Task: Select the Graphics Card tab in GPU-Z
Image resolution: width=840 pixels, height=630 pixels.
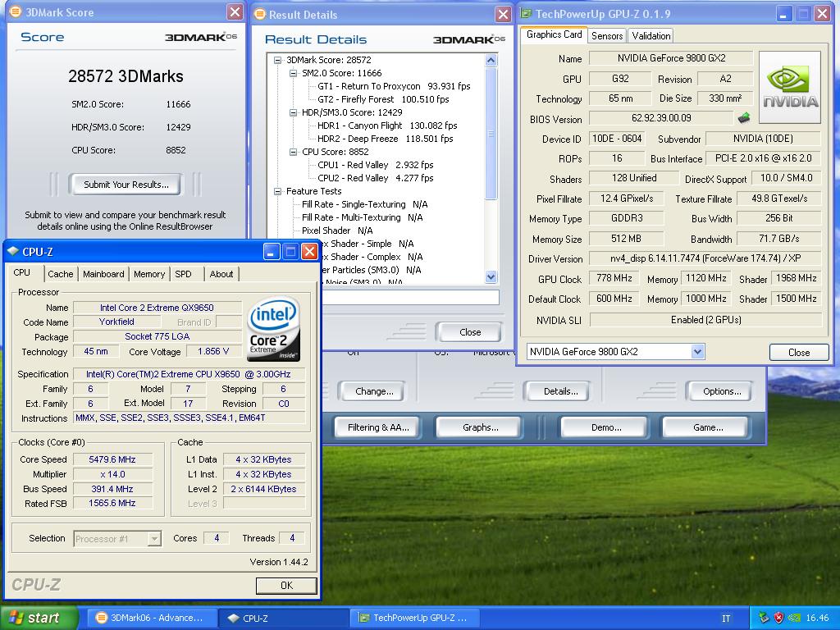Action: 554,34
